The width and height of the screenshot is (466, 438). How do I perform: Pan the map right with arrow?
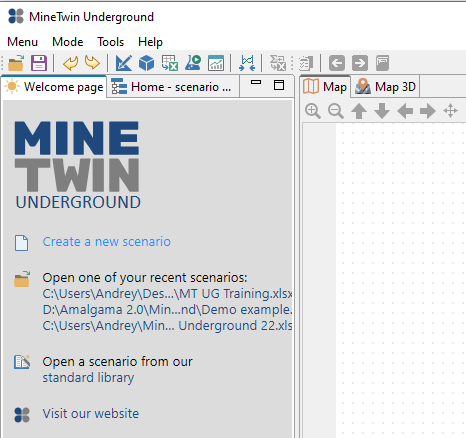point(428,111)
